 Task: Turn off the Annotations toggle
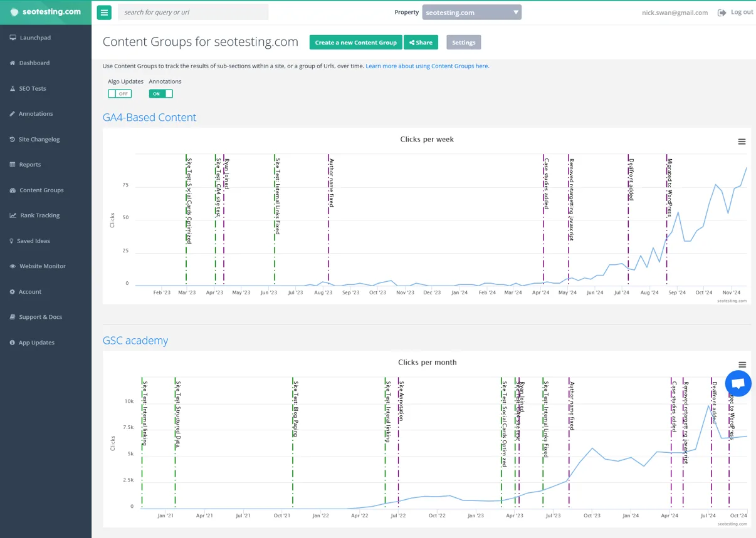tap(161, 94)
